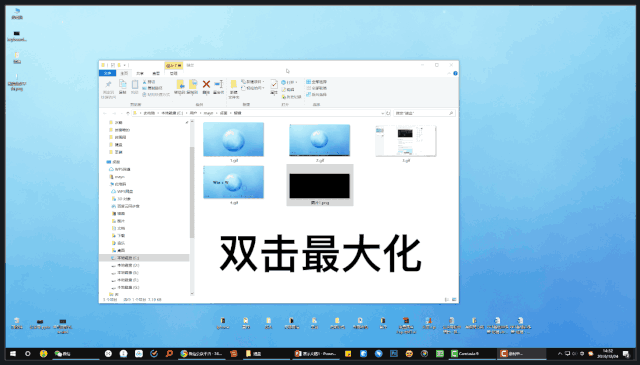Click the Forward arrow in Explorer
The height and width of the screenshot is (365, 640).
114,113
